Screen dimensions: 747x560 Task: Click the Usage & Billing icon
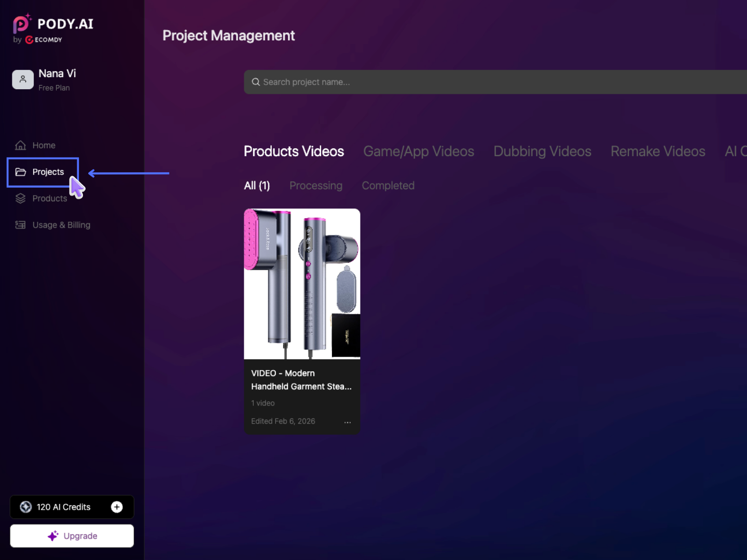[20, 225]
